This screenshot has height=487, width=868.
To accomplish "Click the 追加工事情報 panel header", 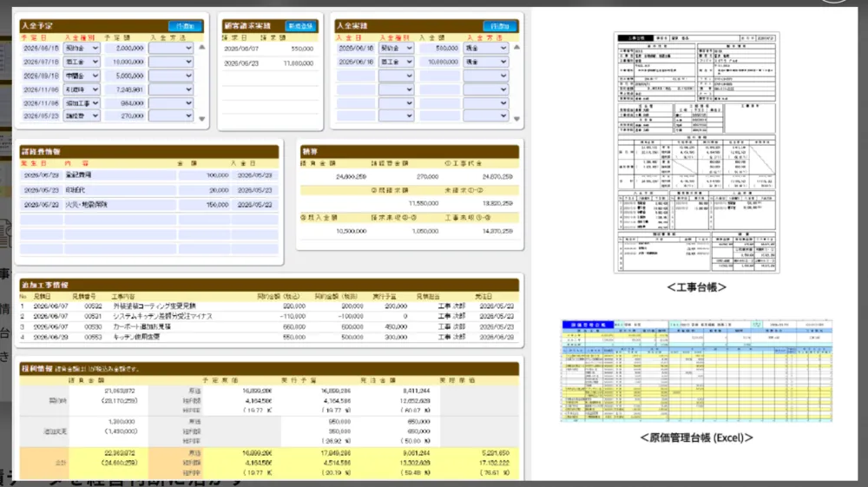I will pos(270,285).
